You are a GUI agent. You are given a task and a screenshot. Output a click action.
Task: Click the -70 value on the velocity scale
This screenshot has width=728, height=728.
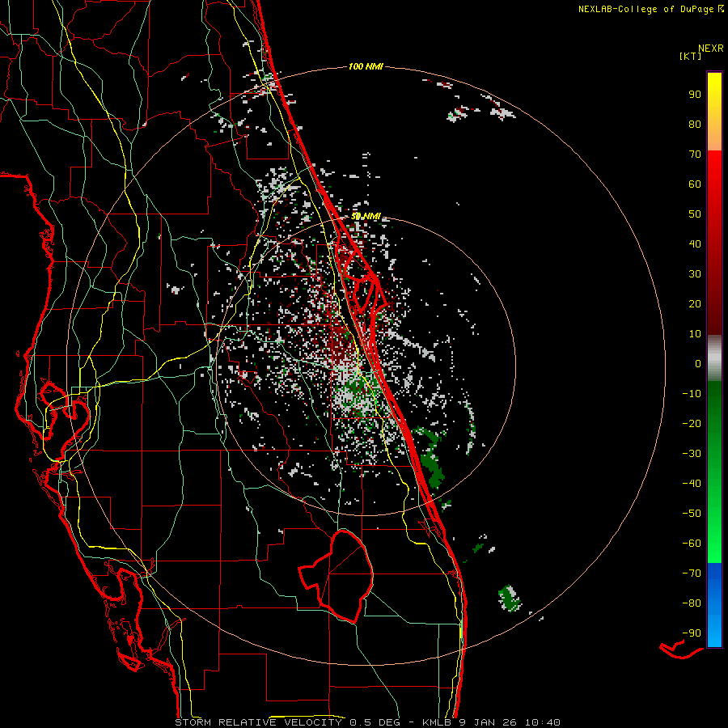(692, 574)
